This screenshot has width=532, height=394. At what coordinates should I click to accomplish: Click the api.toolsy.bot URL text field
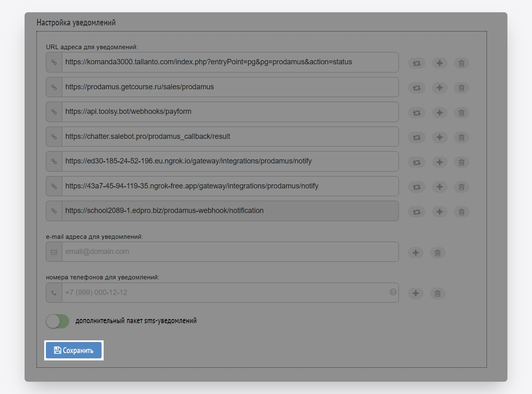pyautogui.click(x=229, y=112)
